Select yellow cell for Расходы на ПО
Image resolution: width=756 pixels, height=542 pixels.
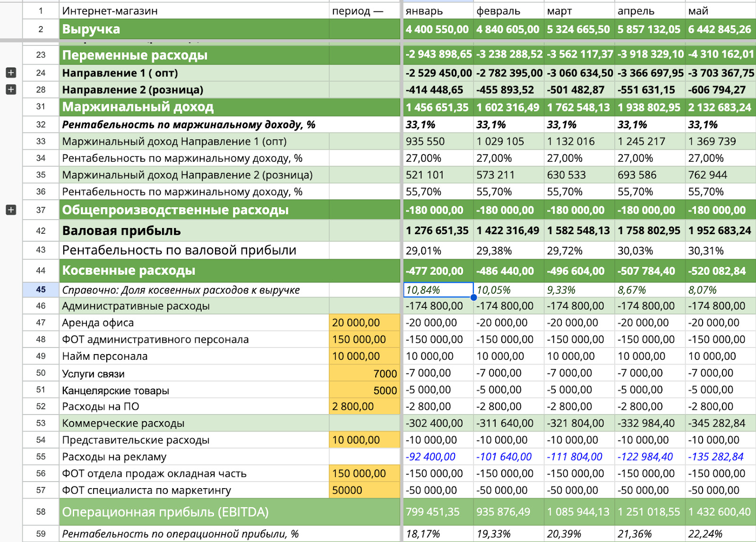[364, 406]
